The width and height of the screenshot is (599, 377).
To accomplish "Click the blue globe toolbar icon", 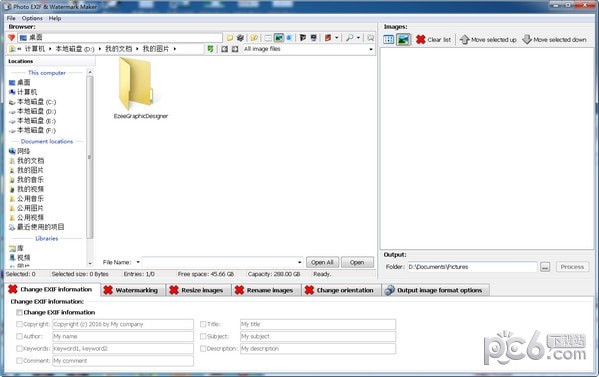I will 290,38.
